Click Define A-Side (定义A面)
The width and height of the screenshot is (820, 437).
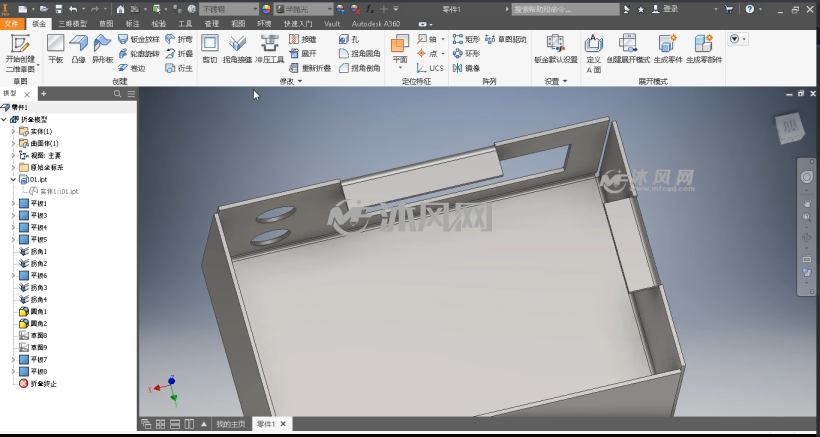tap(594, 52)
